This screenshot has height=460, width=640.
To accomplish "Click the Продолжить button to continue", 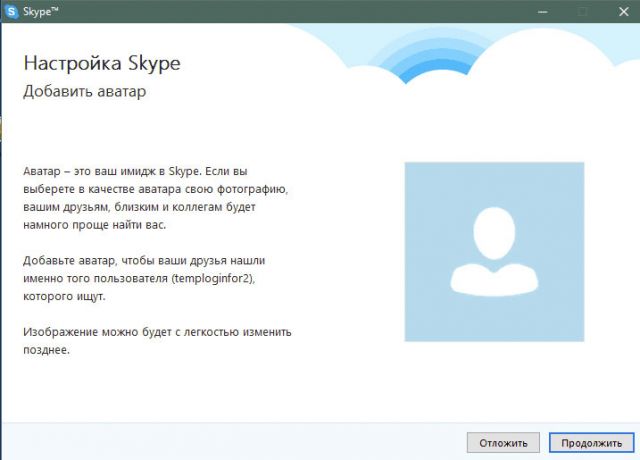I will click(591, 443).
